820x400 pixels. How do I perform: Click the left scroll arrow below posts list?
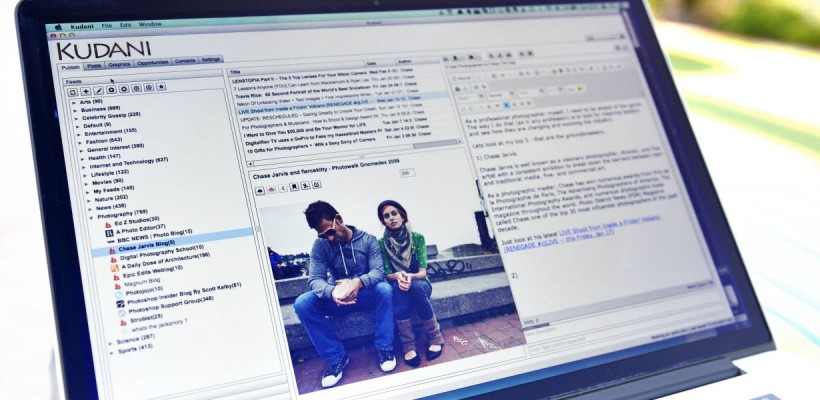coord(248,163)
